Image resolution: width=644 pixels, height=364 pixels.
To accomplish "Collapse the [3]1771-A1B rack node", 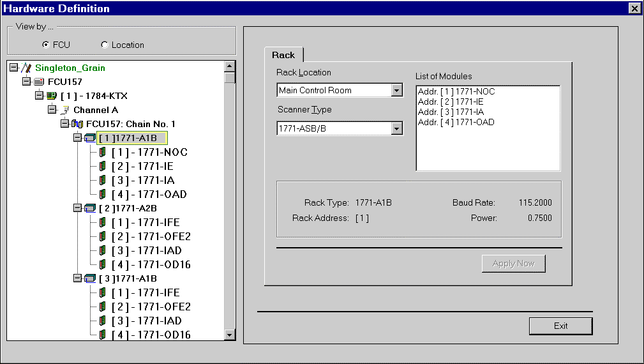I will (77, 278).
